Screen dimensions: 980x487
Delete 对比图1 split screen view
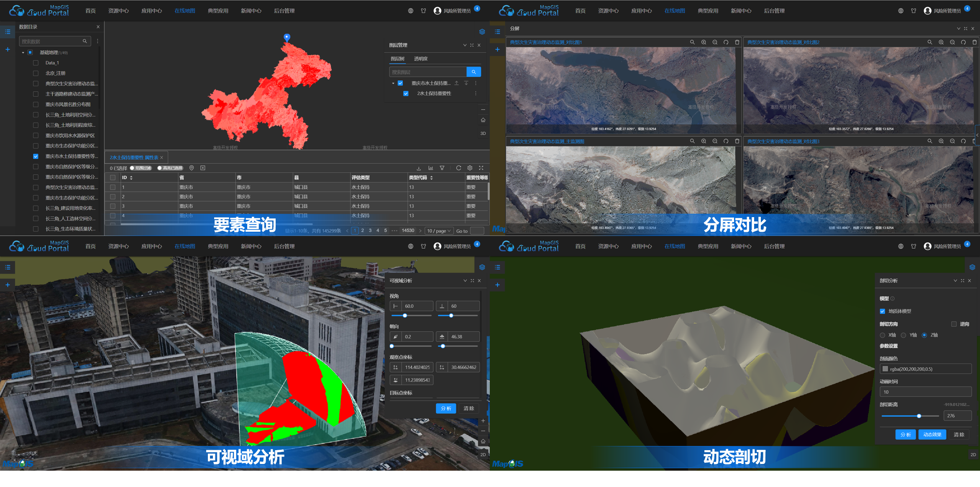[737, 42]
